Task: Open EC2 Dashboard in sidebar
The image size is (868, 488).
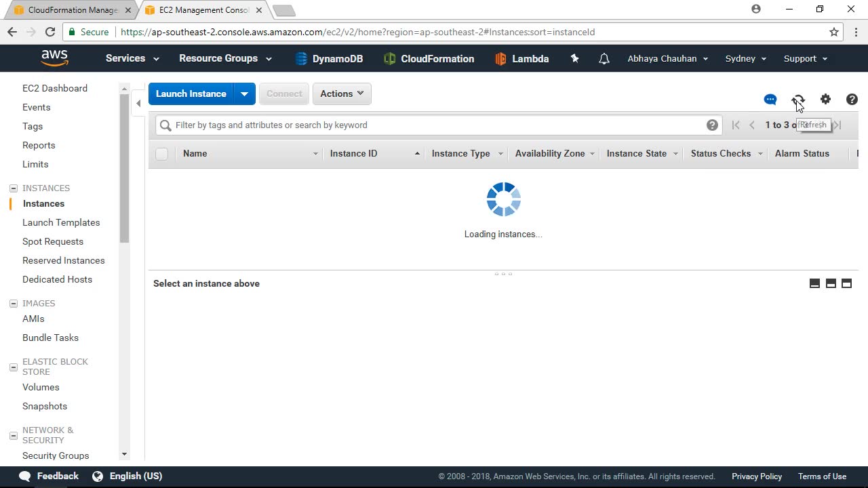Action: point(55,88)
